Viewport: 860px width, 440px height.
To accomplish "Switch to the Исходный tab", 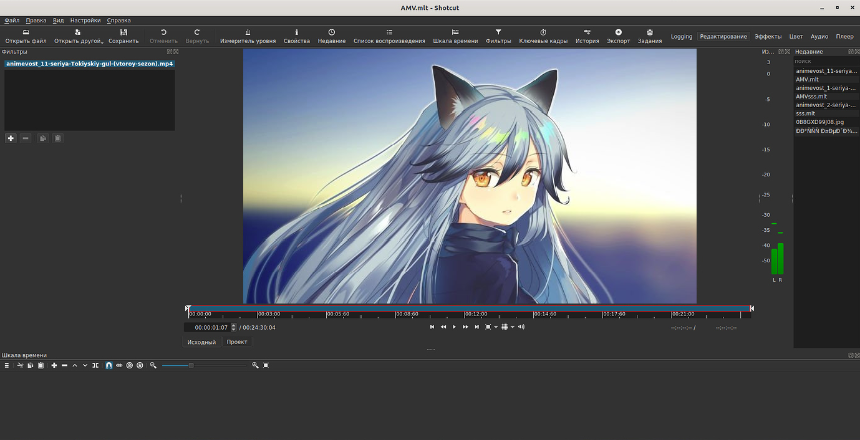I will tap(201, 342).
